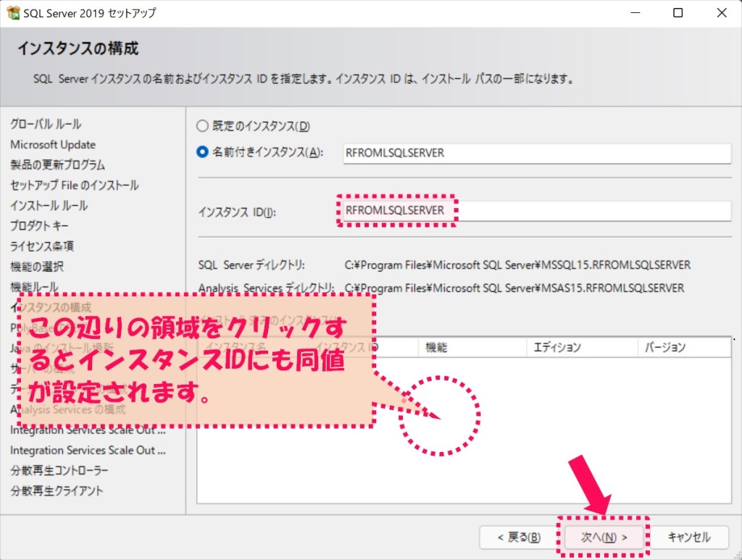The width and height of the screenshot is (742, 560).
Task: Click the 戻る(B) button
Action: 519,538
